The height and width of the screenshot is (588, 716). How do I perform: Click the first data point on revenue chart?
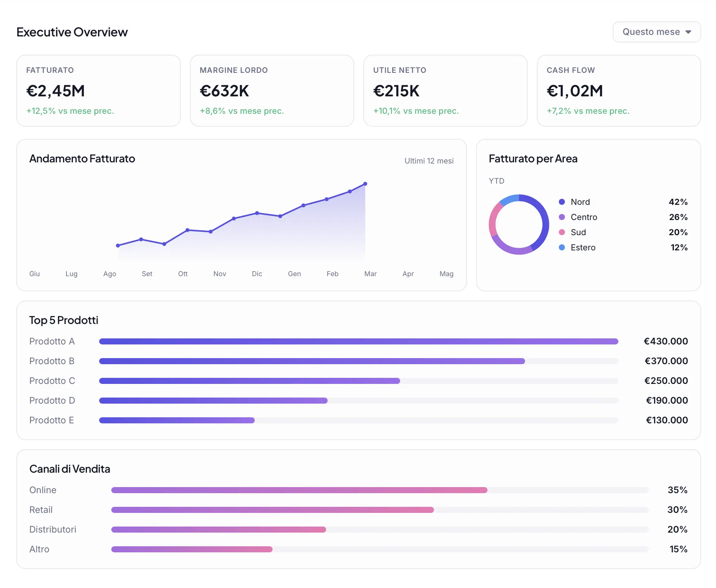118,245
